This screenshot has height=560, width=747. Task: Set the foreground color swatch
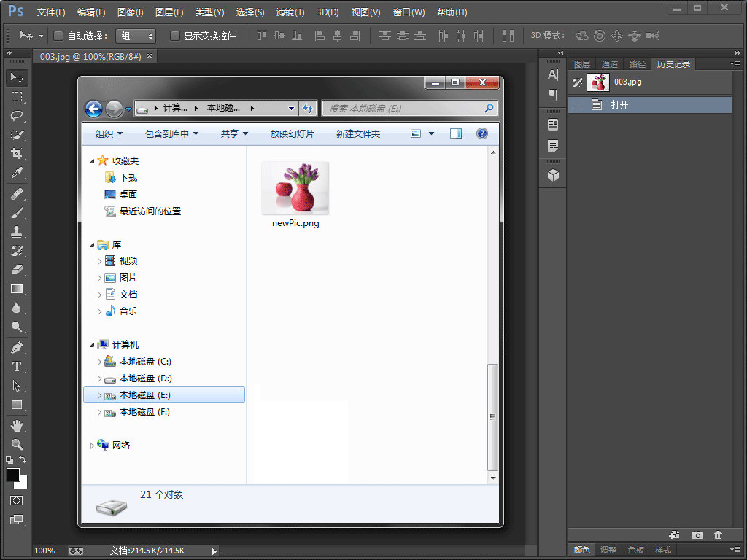(13, 475)
